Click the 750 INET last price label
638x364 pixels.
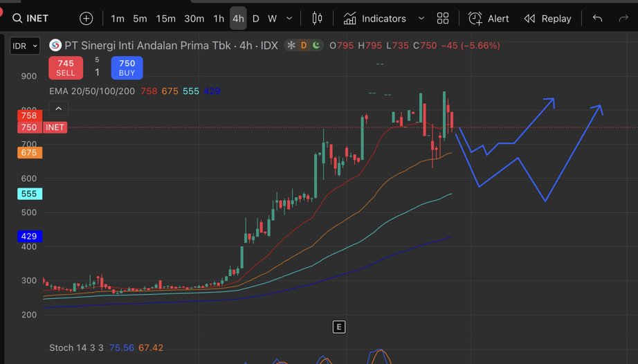coord(42,127)
